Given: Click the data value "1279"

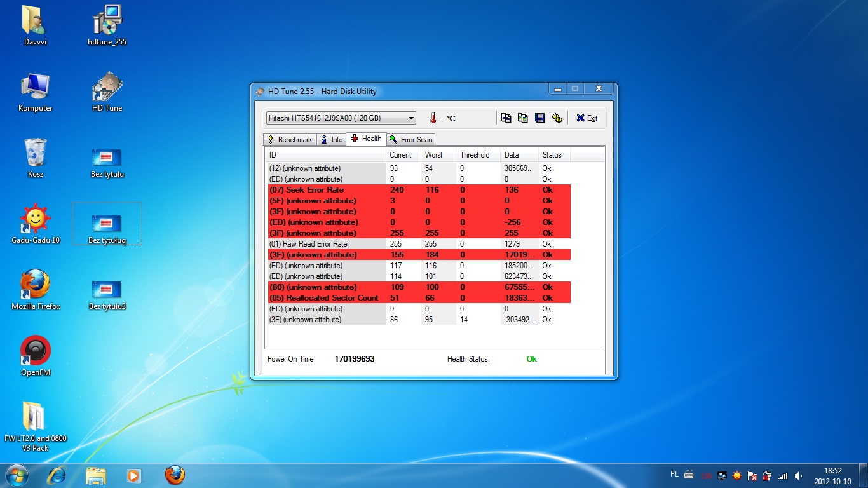Looking at the screenshot, I should (x=512, y=244).
